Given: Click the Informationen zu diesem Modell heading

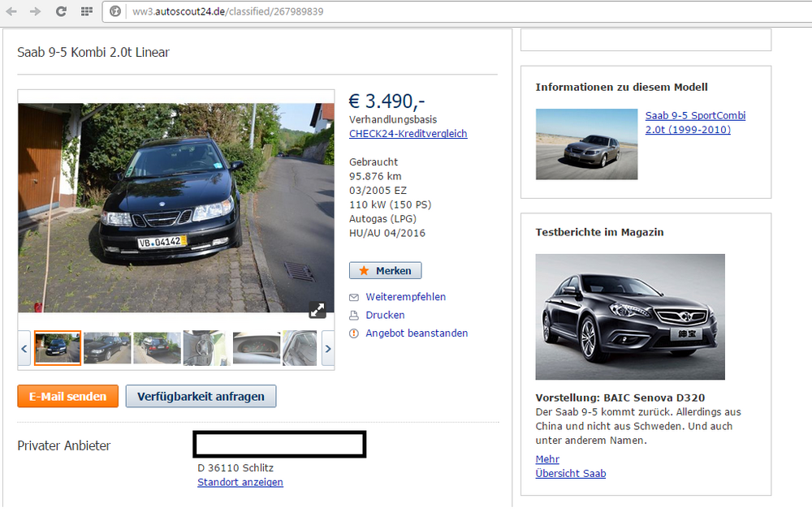Looking at the screenshot, I should [x=621, y=87].
